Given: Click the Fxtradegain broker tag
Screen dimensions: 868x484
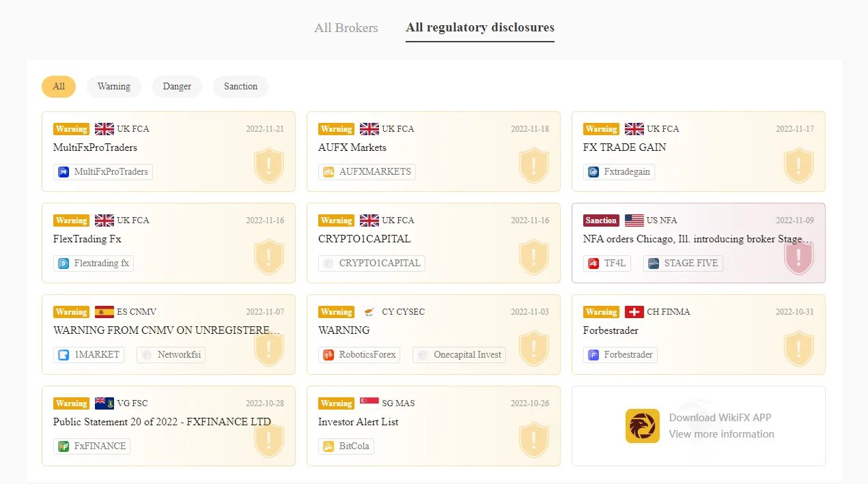Looking at the screenshot, I should 619,172.
